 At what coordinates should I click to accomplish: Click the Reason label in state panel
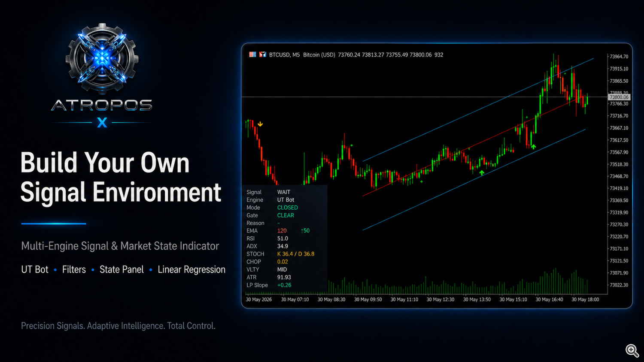255,223
